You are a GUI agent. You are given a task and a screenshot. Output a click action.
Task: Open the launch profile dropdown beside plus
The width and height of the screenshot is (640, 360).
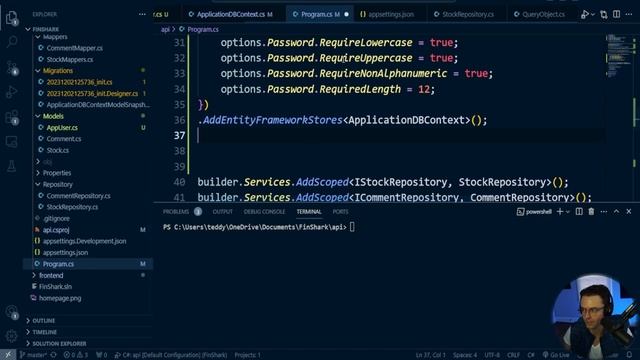point(567,212)
